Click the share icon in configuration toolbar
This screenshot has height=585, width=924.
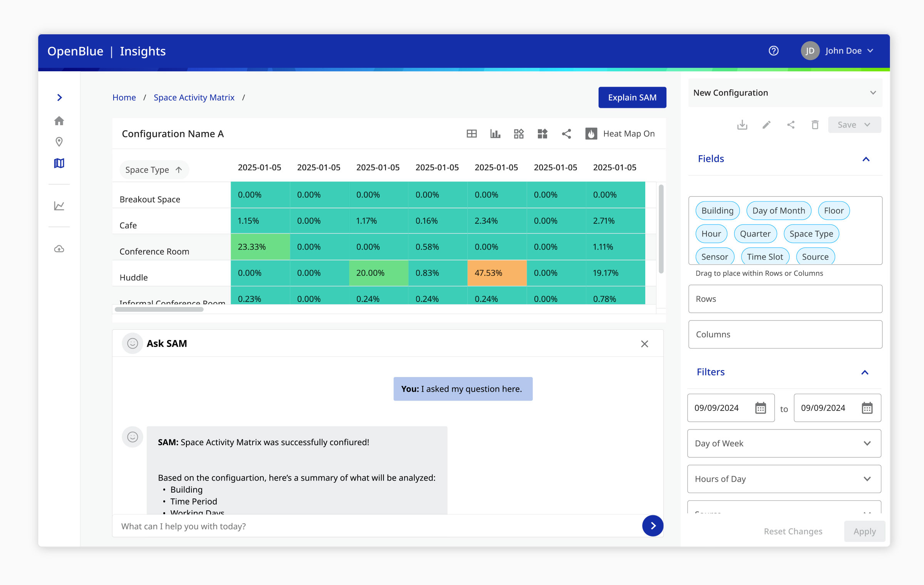point(791,125)
